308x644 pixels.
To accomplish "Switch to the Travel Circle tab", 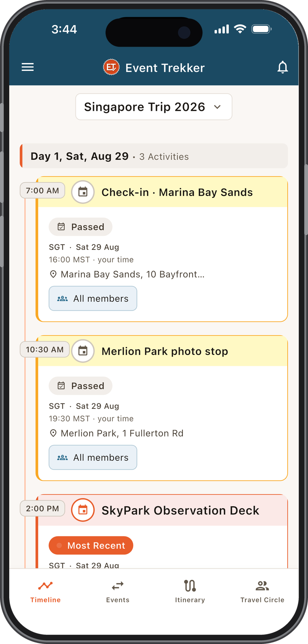I will pos(262,592).
